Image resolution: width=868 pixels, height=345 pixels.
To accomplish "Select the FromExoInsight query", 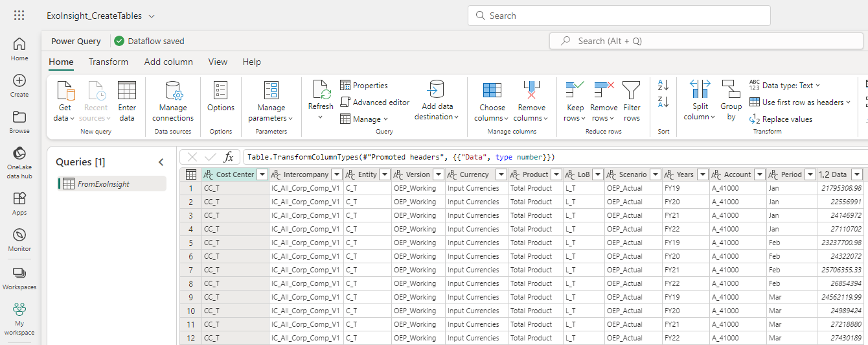I will click(104, 184).
